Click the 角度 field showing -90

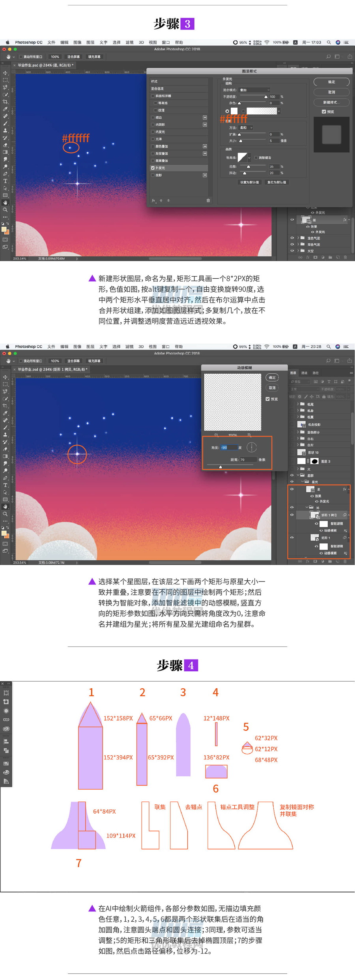(229, 447)
